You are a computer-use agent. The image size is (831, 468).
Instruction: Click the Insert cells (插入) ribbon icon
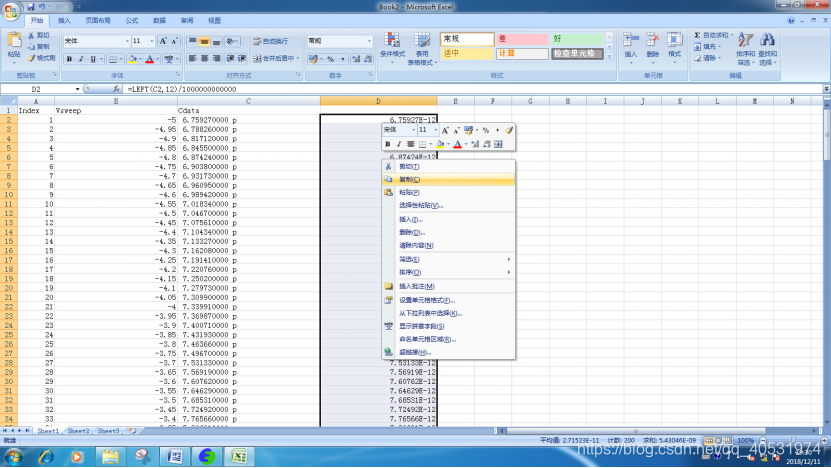click(x=631, y=47)
